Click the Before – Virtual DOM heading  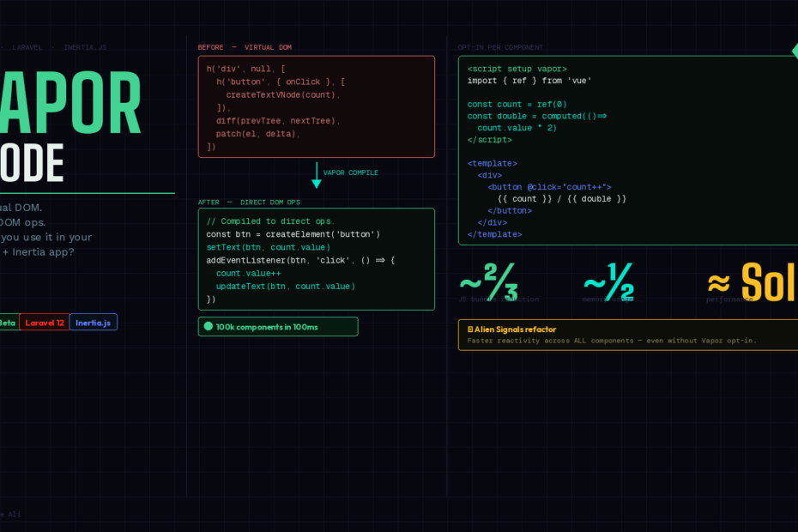[x=245, y=47]
